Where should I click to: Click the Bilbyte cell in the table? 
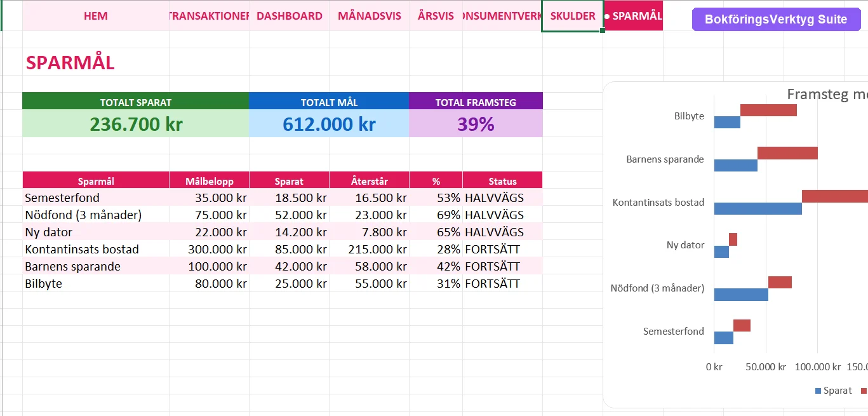pos(96,283)
